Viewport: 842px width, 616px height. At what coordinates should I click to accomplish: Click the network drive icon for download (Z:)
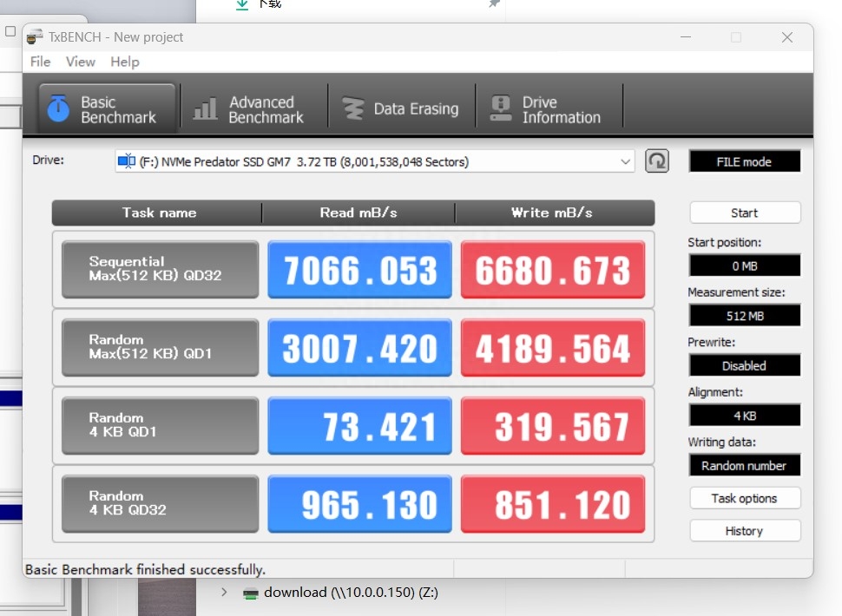pos(250,593)
